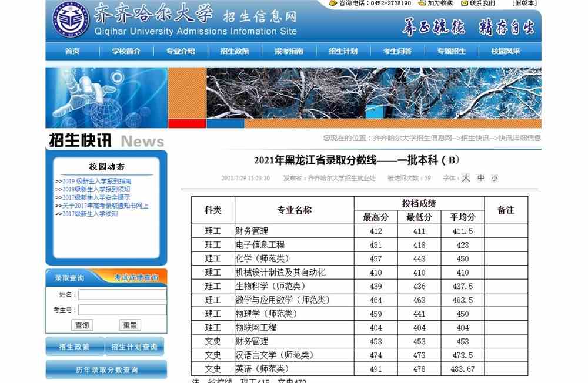Click the 投档成绩 header cell

419,203
